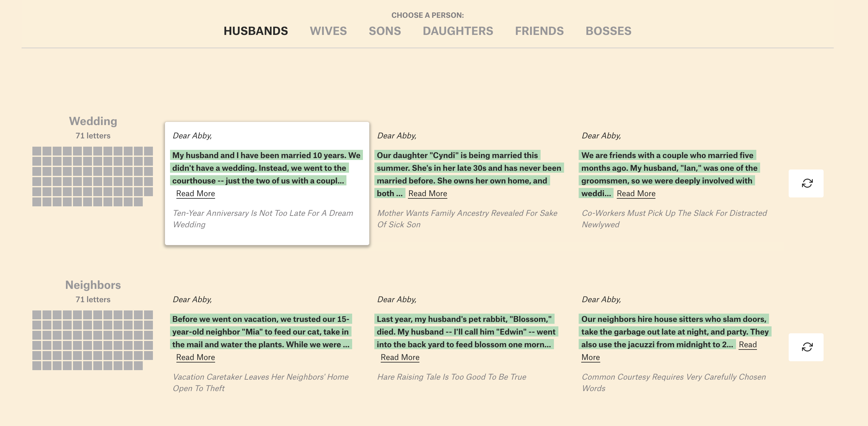Viewport: 868px width, 426px height.
Task: Refresh the Neighbors letters with the reload icon
Action: tap(806, 347)
